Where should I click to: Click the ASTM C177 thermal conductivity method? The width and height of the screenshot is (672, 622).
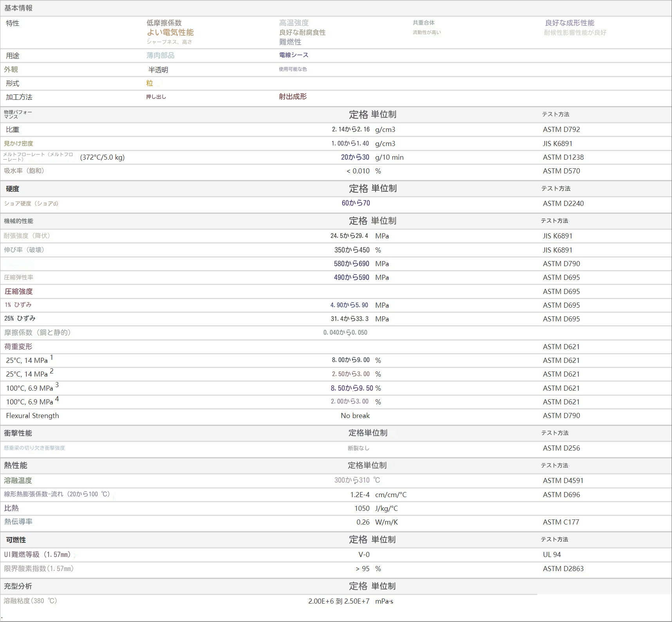click(x=561, y=522)
